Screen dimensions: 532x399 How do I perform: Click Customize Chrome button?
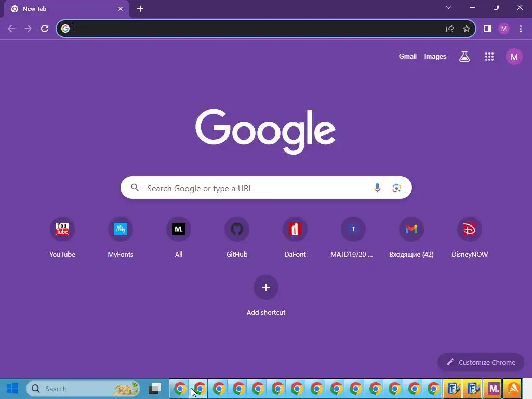pyautogui.click(x=481, y=362)
